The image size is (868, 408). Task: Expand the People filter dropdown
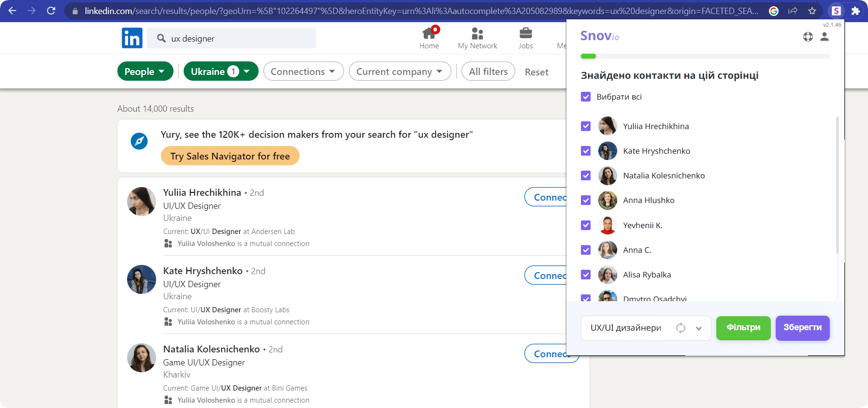[x=145, y=71]
